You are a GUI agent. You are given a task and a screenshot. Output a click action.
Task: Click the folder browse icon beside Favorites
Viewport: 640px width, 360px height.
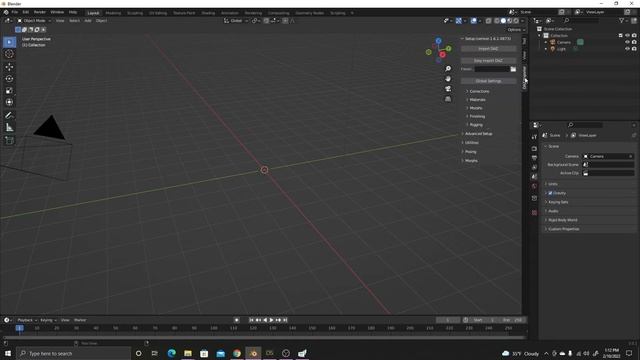pyautogui.click(x=513, y=69)
